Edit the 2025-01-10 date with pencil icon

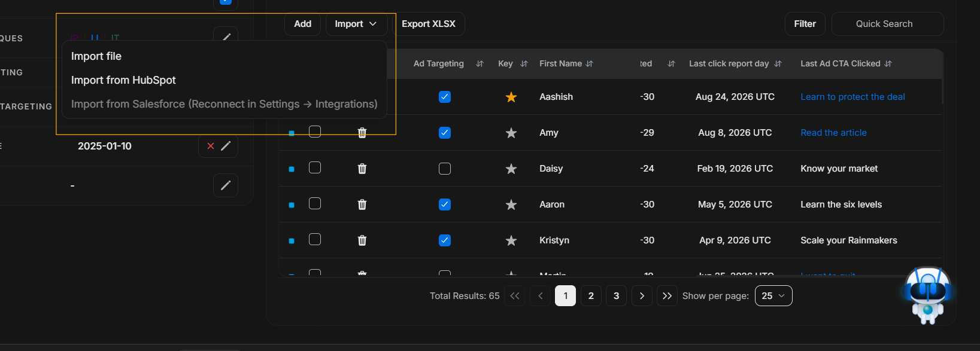pos(226,146)
